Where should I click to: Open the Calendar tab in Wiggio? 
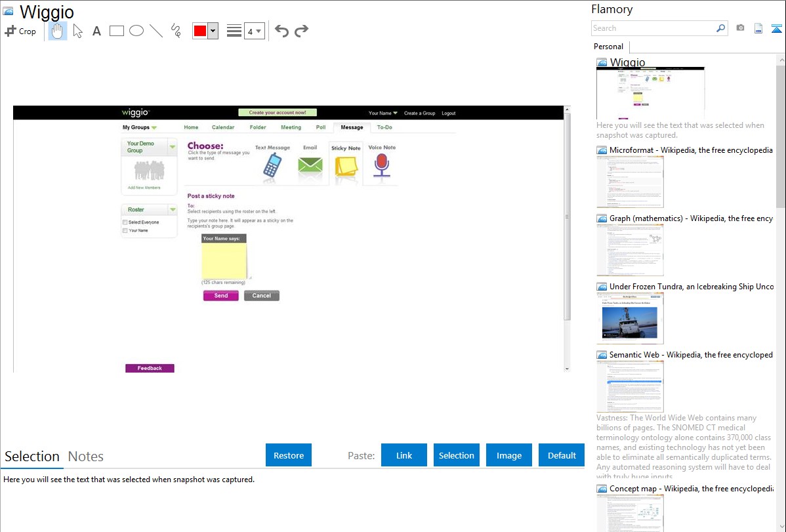point(223,127)
